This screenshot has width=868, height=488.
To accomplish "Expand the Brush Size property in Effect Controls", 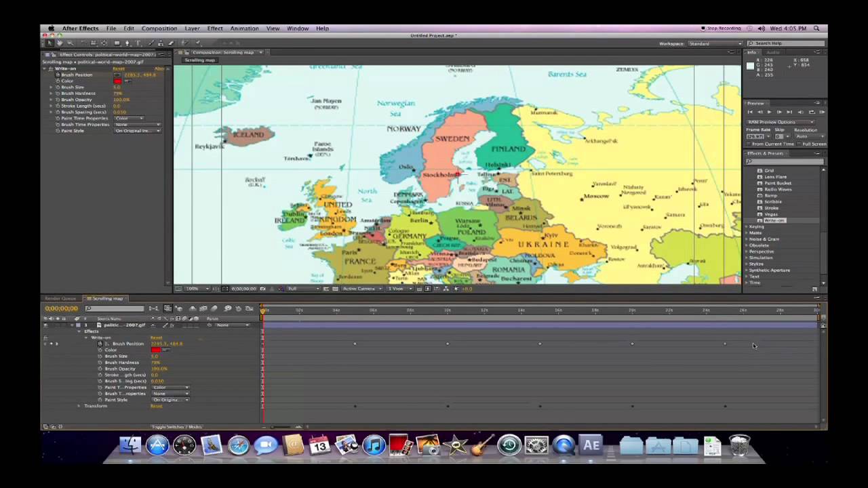I will [51, 87].
